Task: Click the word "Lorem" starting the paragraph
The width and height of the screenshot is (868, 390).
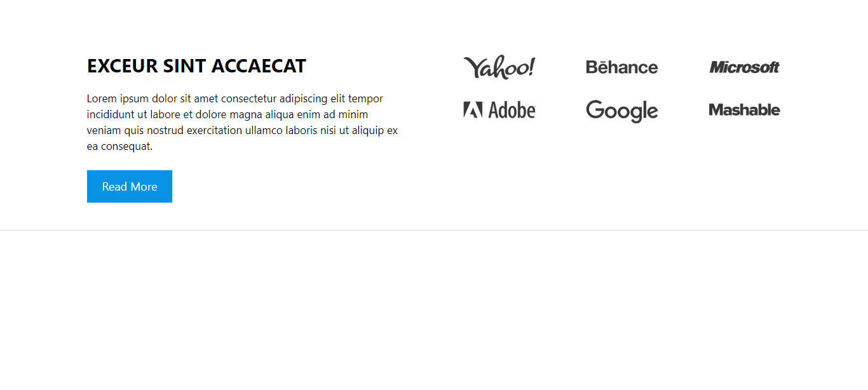Action: point(102,98)
